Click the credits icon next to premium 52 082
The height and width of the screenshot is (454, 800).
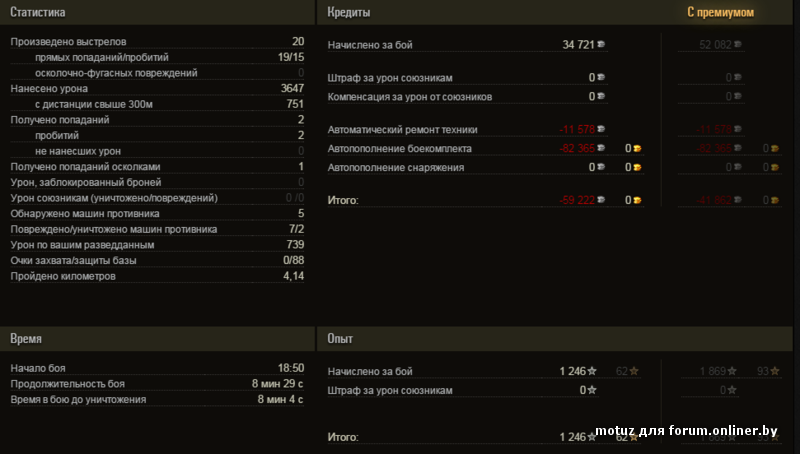(x=739, y=46)
